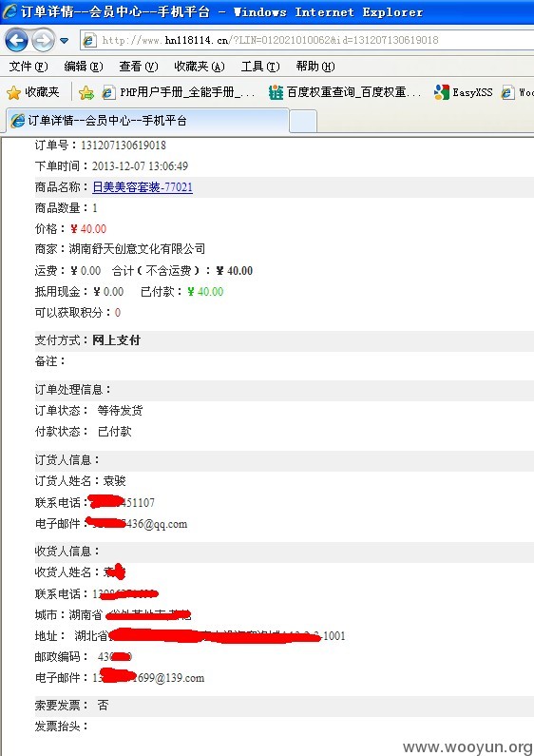
Task: Click the 商品数量 value 1
Action: (x=95, y=208)
